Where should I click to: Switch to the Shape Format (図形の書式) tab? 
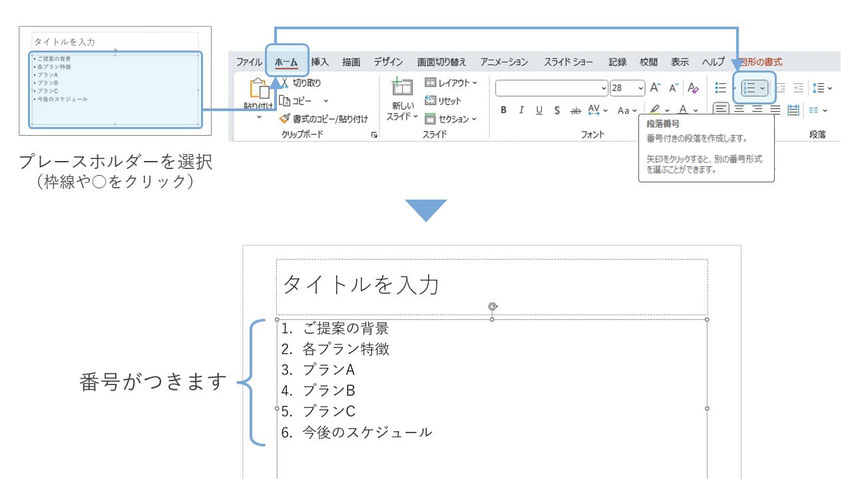761,62
